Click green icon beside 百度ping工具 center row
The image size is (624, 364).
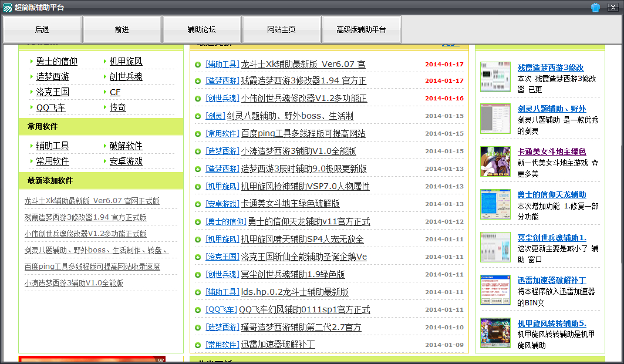click(198, 134)
